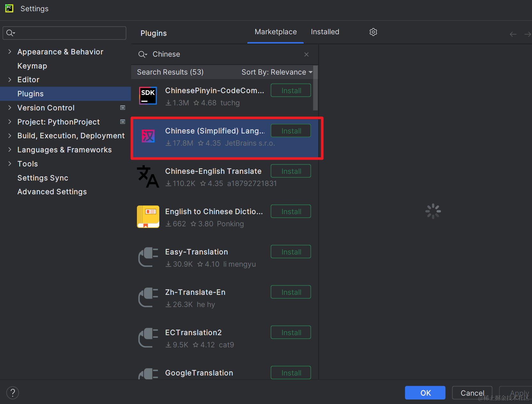Expand Languages & Frameworks section
The height and width of the screenshot is (404, 532).
10,149
